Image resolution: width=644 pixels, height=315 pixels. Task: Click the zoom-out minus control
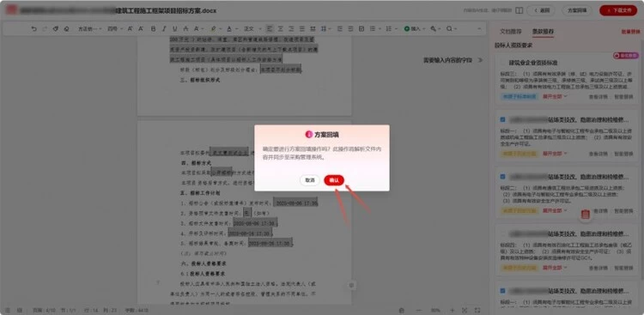point(418,310)
